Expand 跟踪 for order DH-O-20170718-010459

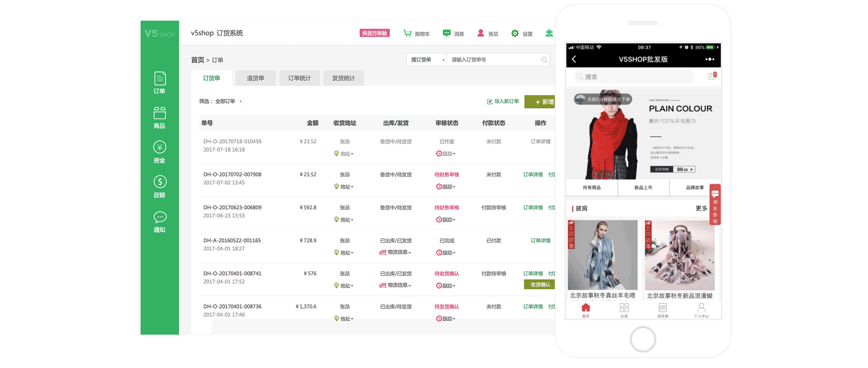pos(446,154)
